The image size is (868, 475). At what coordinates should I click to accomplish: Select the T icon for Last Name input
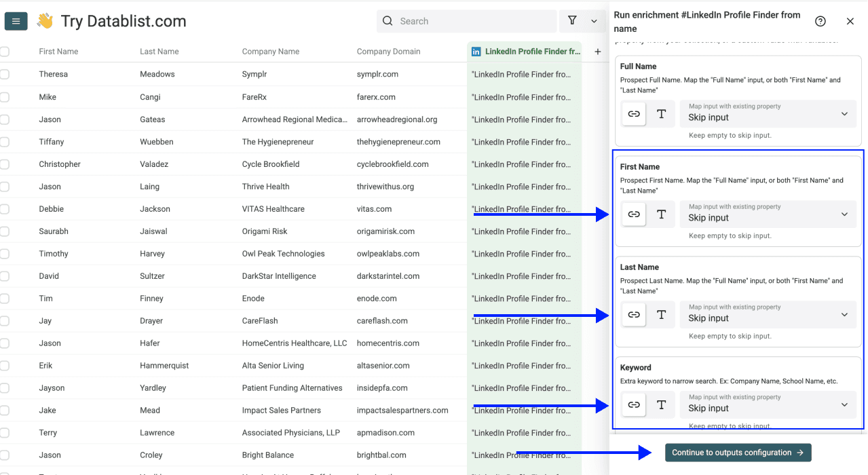[x=661, y=314]
